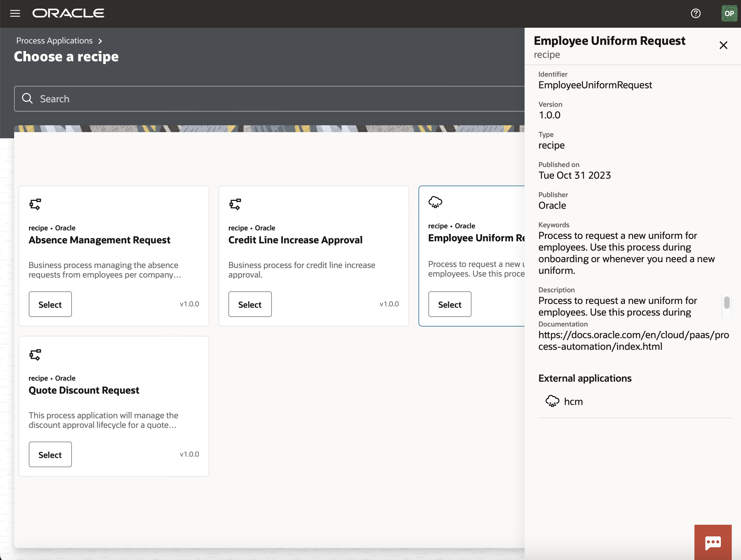This screenshot has height=560, width=741.
Task: Click Credit Line Increase Approval process icon
Action: point(235,204)
